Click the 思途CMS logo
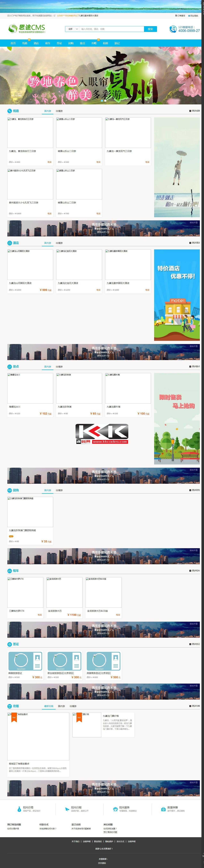Viewport: 204px width, 868px height. [x=27, y=29]
